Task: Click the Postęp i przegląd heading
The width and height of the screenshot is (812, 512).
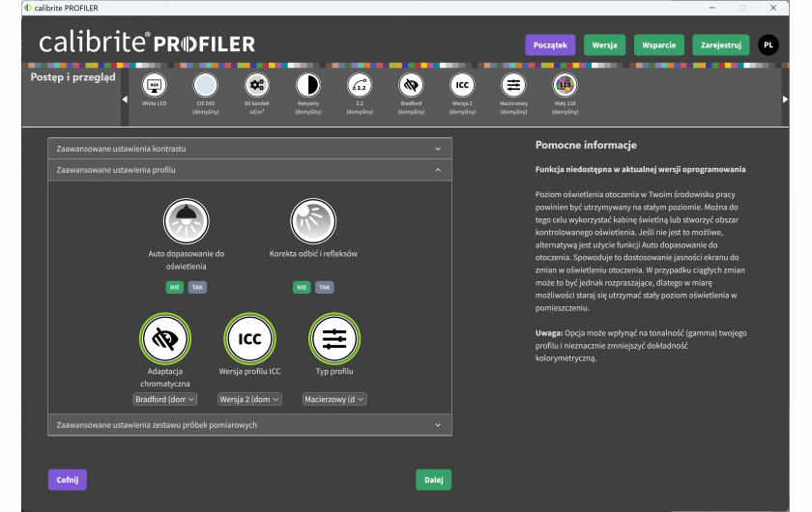Action: (x=73, y=77)
